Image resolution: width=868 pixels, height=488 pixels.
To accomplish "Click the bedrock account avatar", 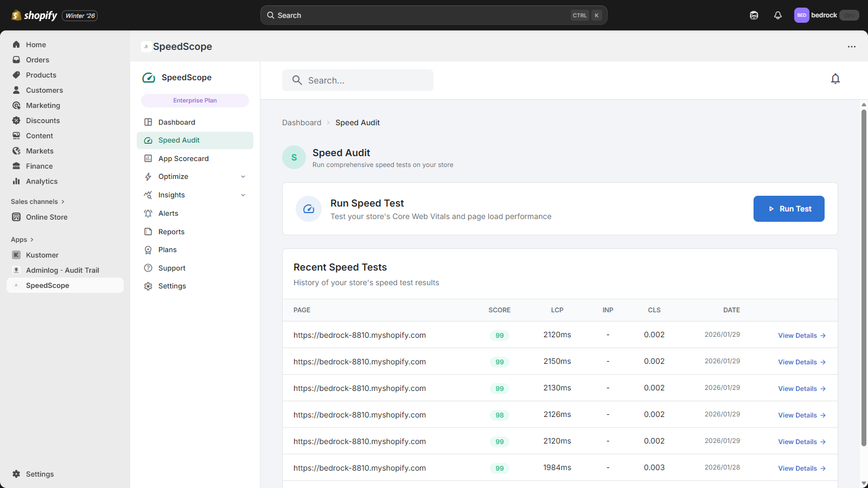I will click(x=801, y=15).
